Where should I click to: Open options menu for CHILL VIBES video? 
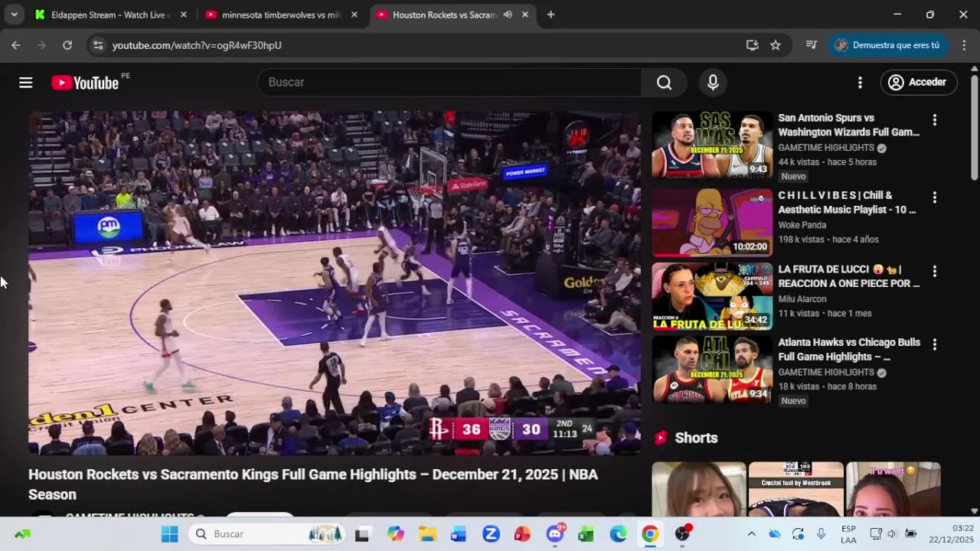[x=934, y=197]
